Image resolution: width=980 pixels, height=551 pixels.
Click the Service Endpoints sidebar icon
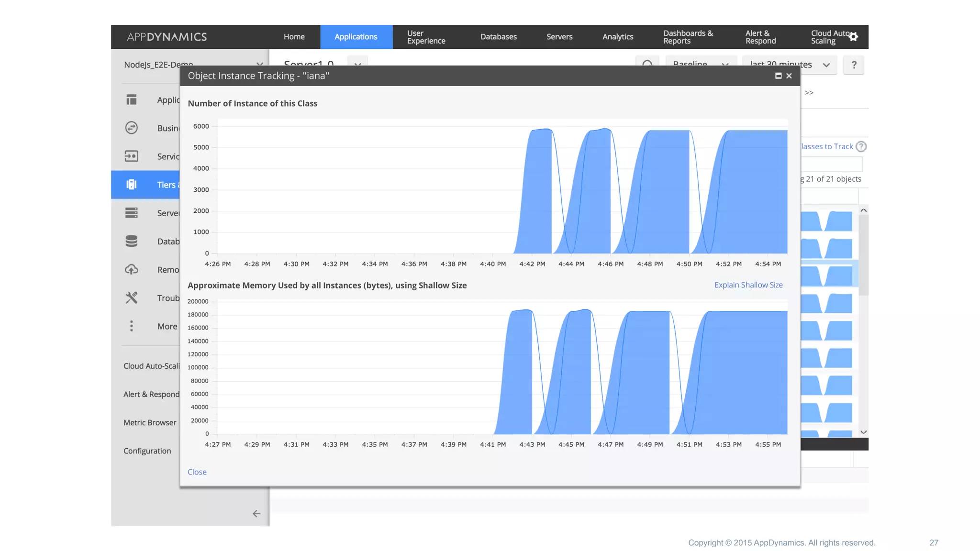pos(131,156)
